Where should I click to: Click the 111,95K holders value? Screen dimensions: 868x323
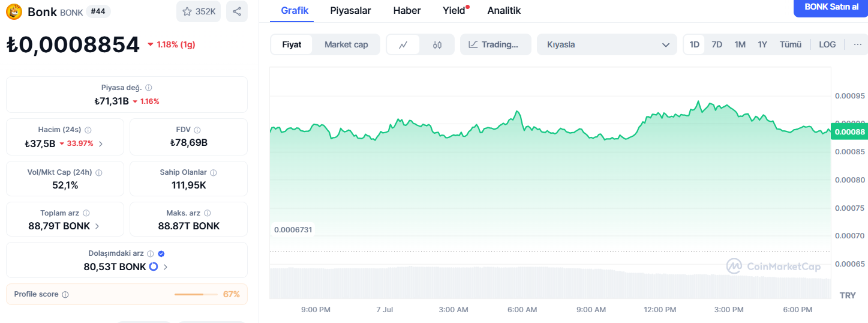[x=188, y=185]
